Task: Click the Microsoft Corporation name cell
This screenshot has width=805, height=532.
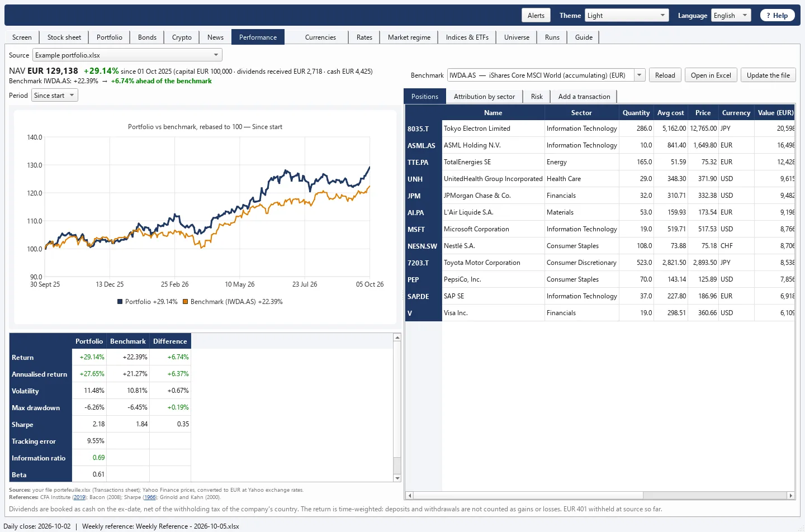Action: coord(493,229)
